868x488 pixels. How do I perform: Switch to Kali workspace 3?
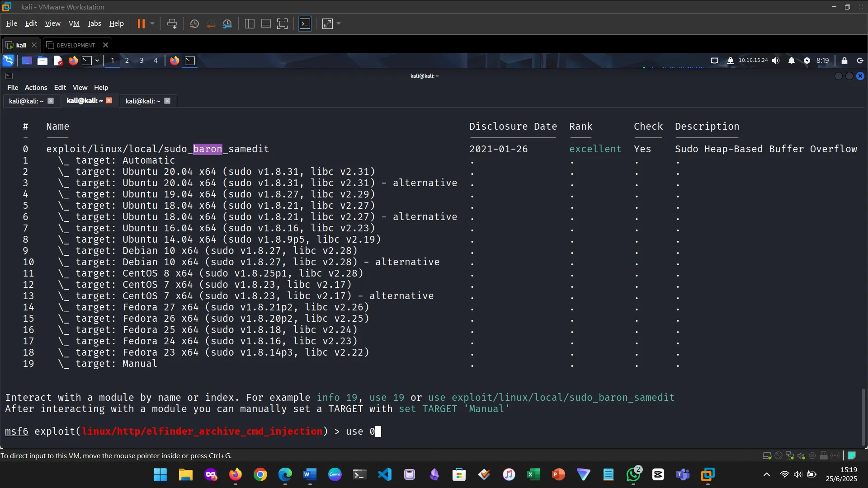pos(142,61)
